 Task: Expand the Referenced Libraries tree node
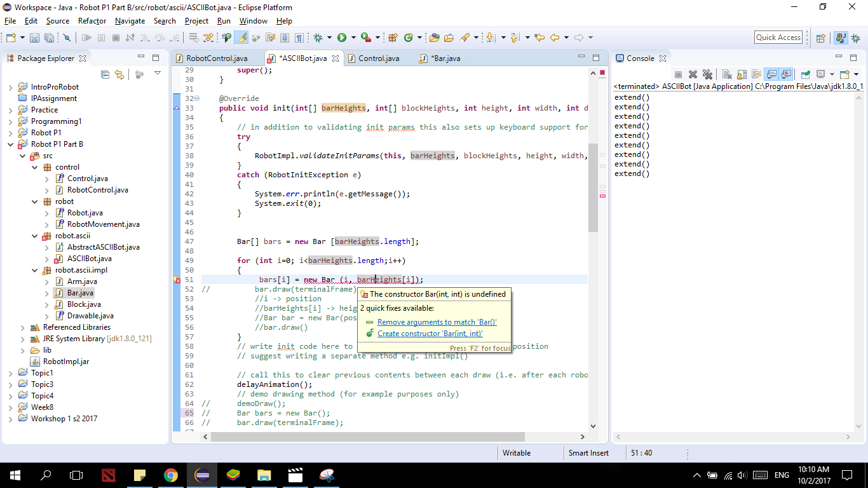[23, 327]
